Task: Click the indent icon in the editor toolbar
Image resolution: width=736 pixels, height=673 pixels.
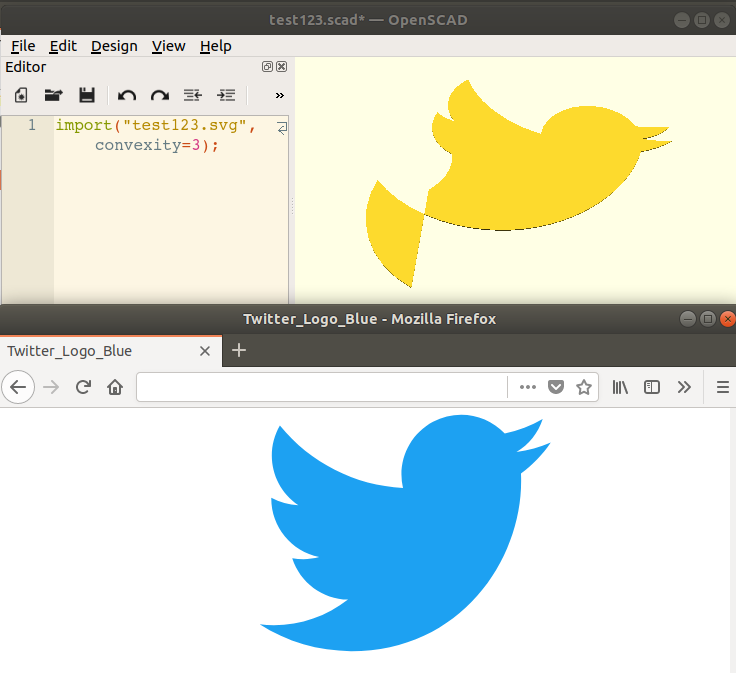Action: (226, 95)
